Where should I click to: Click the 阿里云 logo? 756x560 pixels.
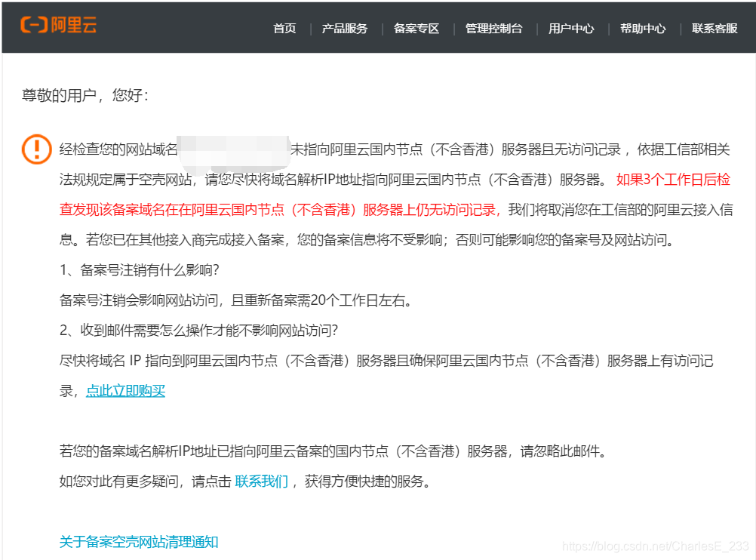point(58,25)
